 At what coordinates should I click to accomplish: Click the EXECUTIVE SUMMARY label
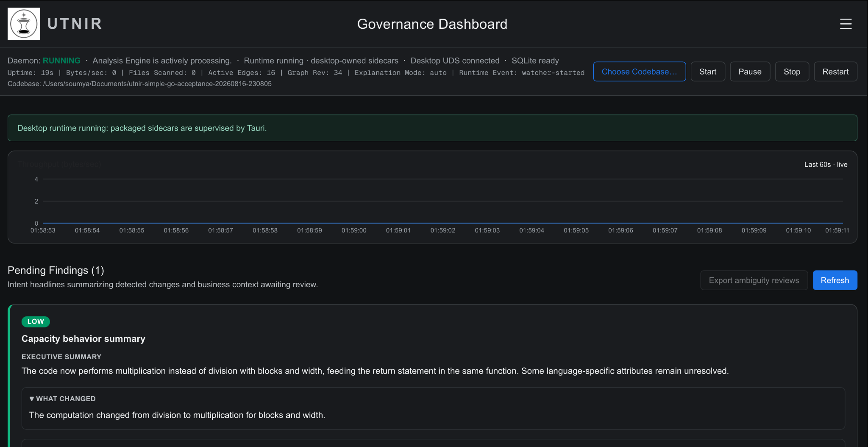[61, 357]
